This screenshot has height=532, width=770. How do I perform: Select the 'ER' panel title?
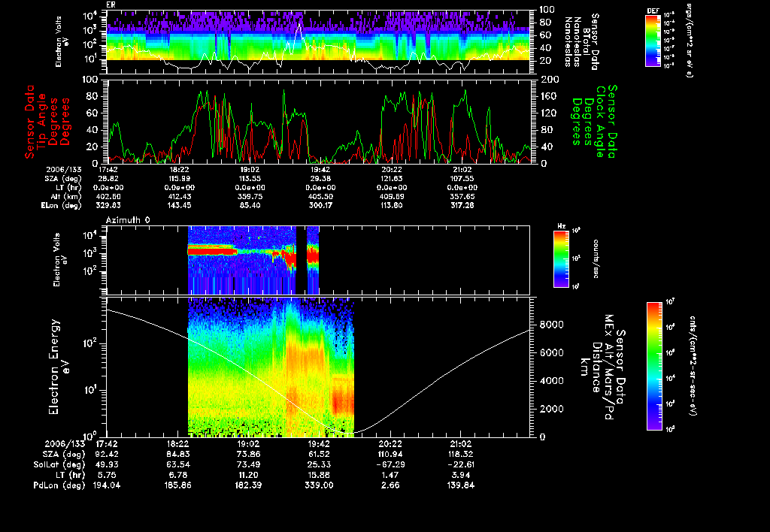click(x=111, y=5)
